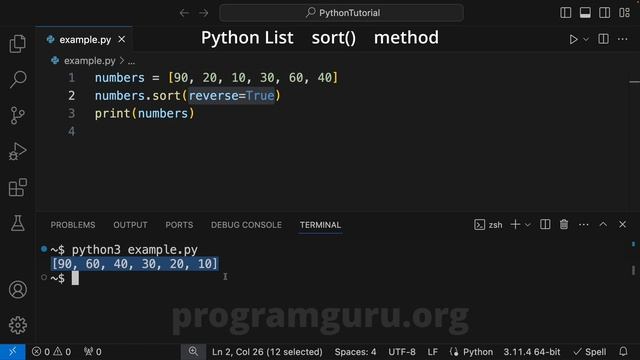Click line number 4 in gutter
640x360 pixels.
pyautogui.click(x=72, y=131)
